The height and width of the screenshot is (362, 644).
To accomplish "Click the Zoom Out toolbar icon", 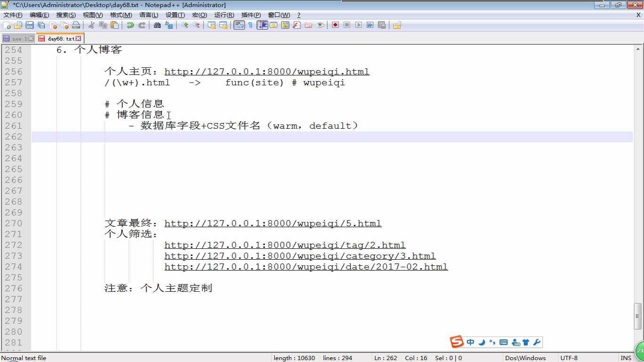I will tap(196, 25).
